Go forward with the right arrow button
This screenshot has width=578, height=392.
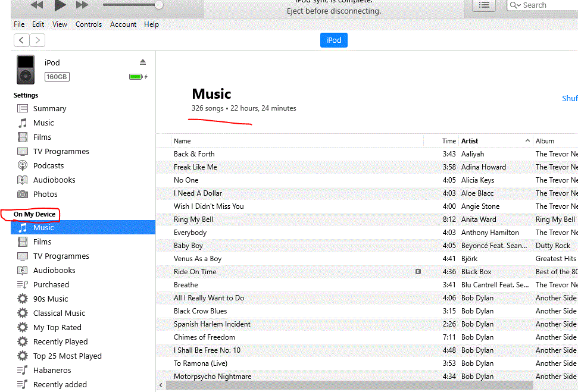38,40
